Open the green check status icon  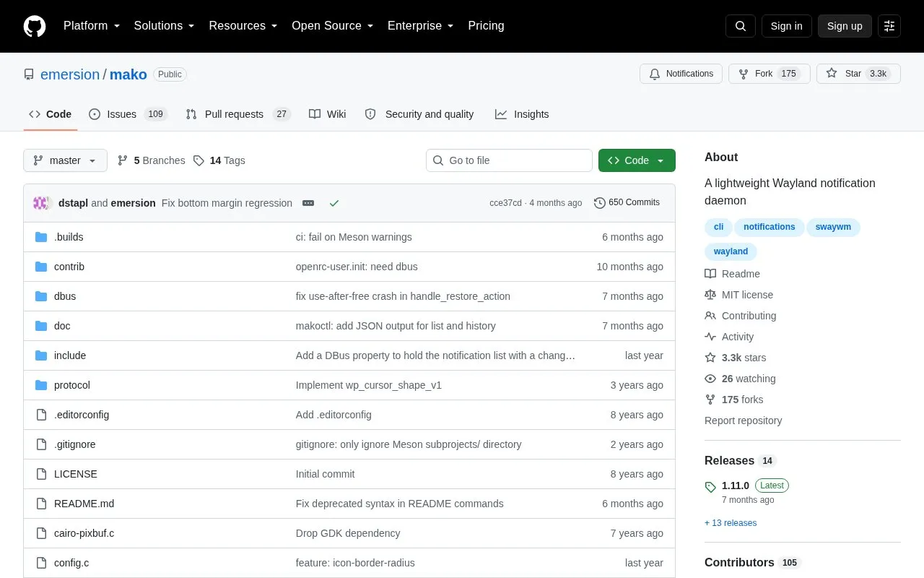coord(334,203)
